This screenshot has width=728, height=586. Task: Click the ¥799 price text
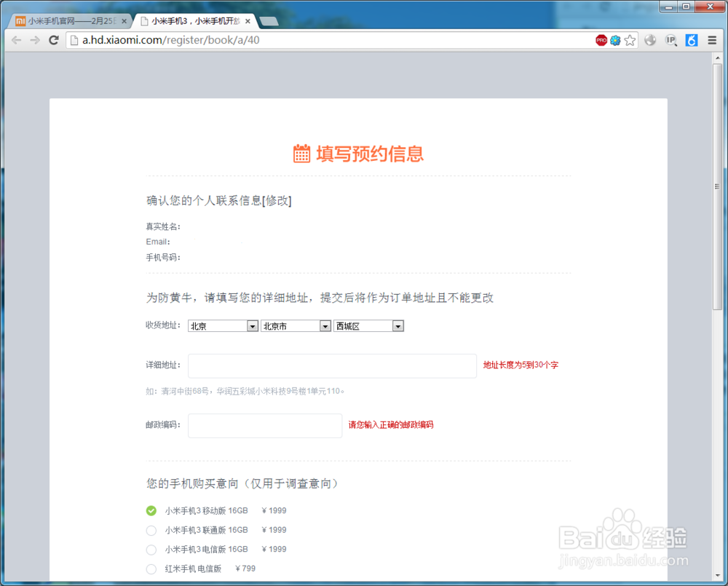click(245, 569)
